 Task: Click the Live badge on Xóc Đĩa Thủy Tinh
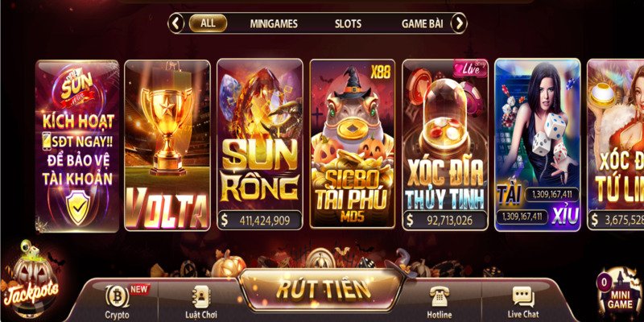click(x=470, y=68)
